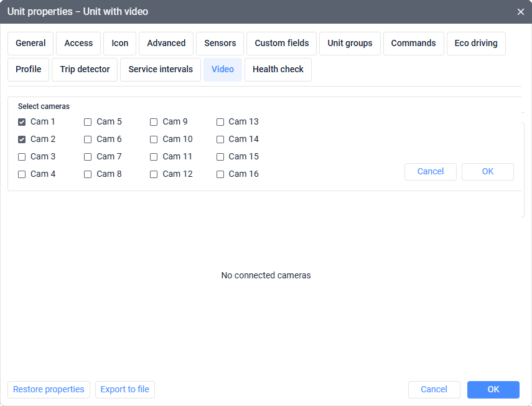Tick the Cam 5 checkbox
532x406 pixels.
pyautogui.click(x=88, y=122)
